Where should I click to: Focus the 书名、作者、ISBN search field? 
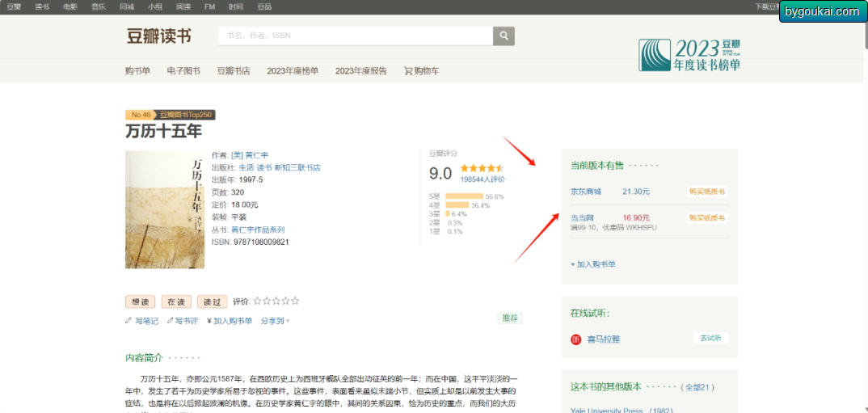[356, 36]
